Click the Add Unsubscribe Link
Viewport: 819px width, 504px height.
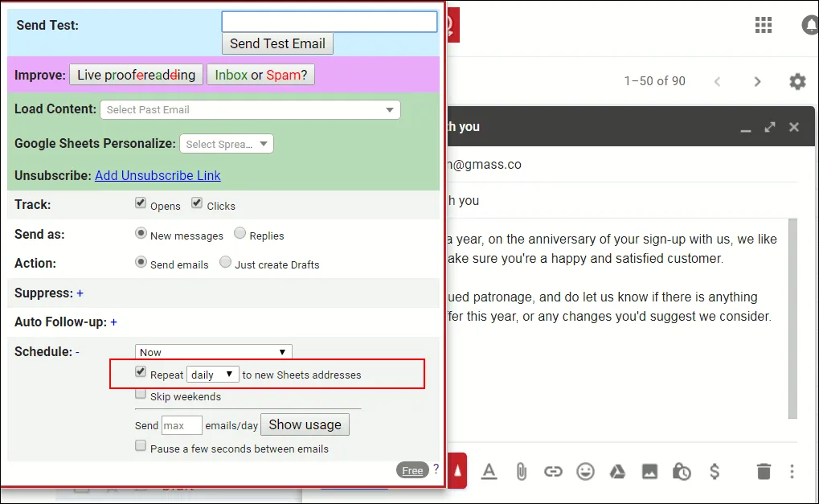(x=158, y=175)
